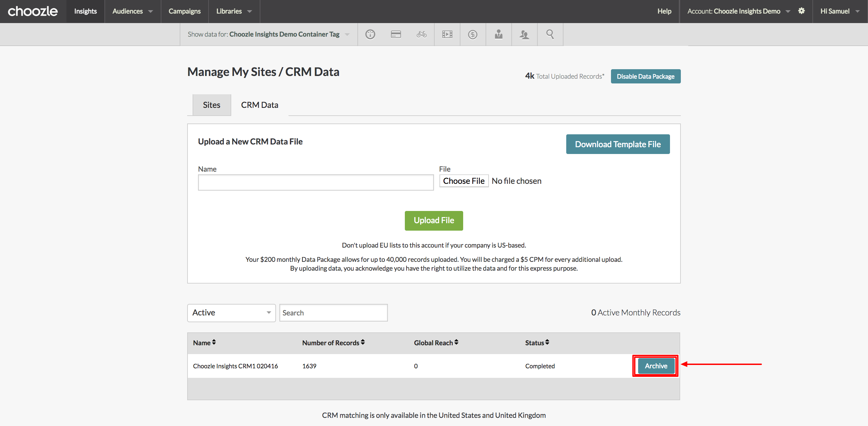Viewport: 868px width, 426px height.
Task: Open the two-people users icon
Action: (x=524, y=34)
